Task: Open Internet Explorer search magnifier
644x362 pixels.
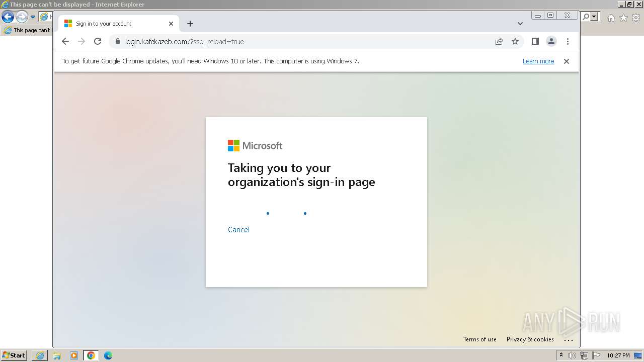Action: coord(586,17)
